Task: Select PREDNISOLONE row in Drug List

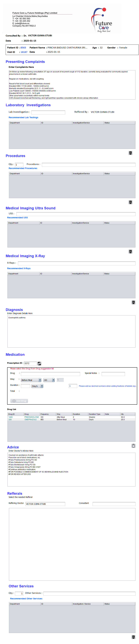Action: tap(32, 417)
